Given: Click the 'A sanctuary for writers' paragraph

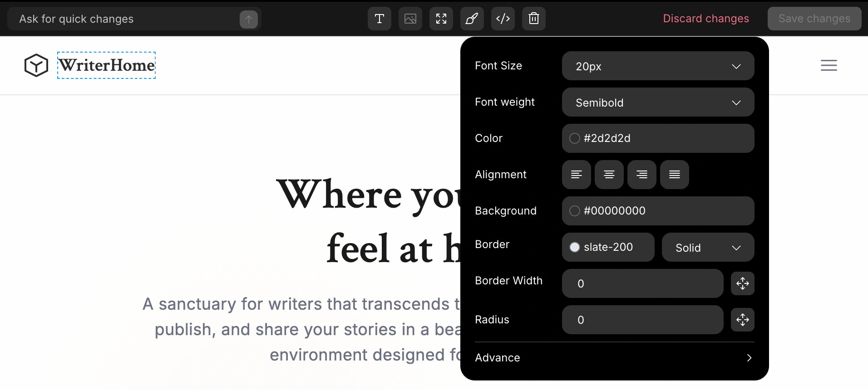Looking at the screenshot, I should pos(301,329).
